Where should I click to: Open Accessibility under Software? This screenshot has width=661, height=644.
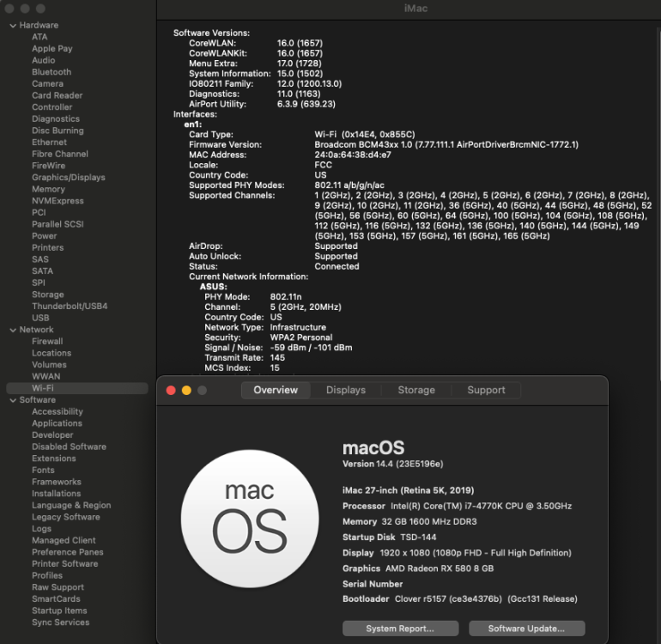point(58,411)
